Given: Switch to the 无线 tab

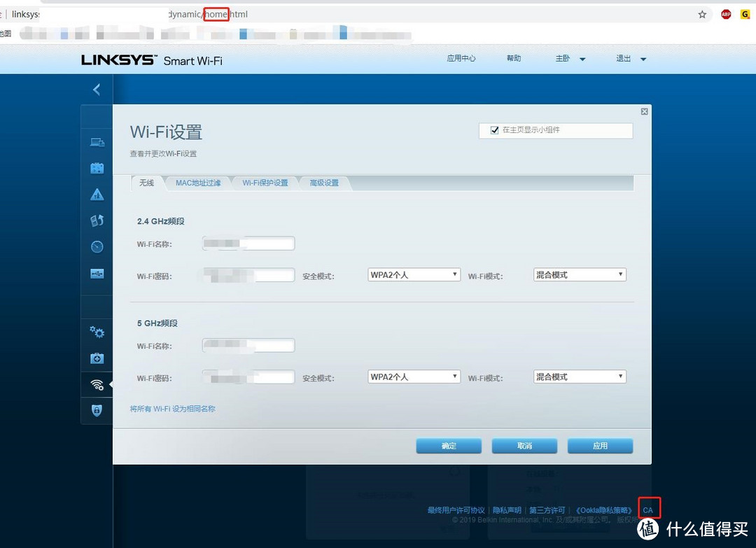Looking at the screenshot, I should pos(146,183).
